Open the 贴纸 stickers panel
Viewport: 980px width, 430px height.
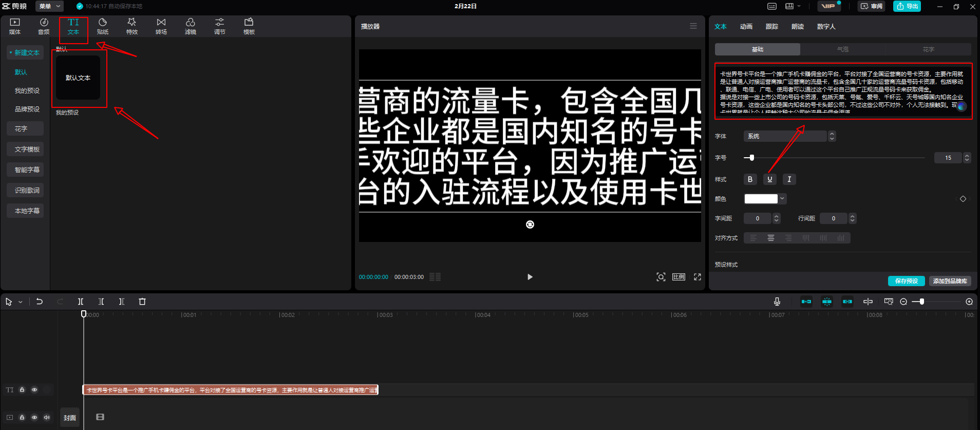103,26
